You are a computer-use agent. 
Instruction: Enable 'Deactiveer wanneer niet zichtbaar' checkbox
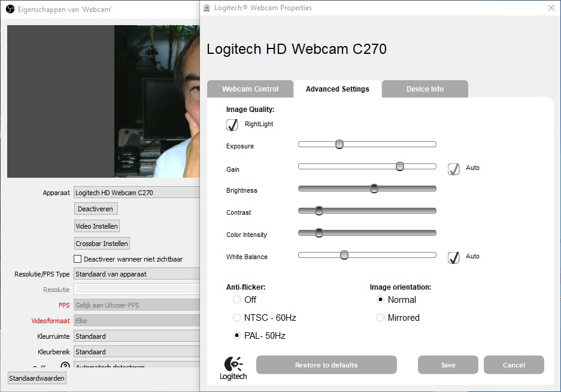[x=78, y=259]
